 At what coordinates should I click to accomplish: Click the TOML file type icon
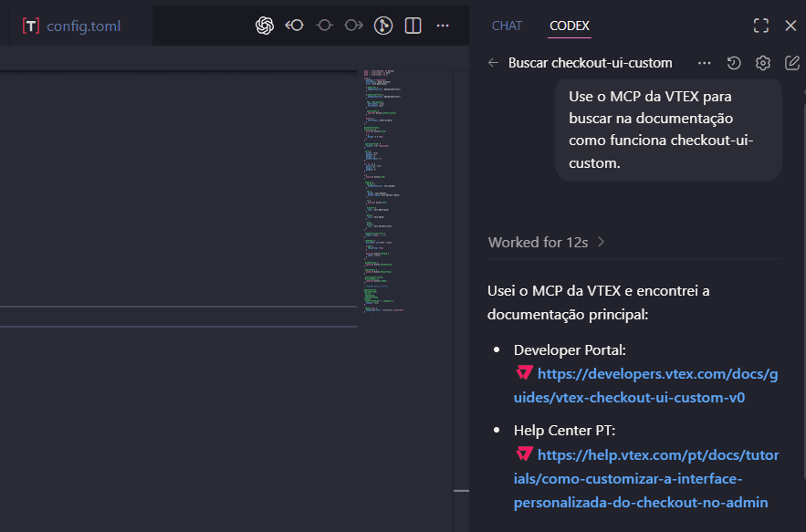pos(31,26)
